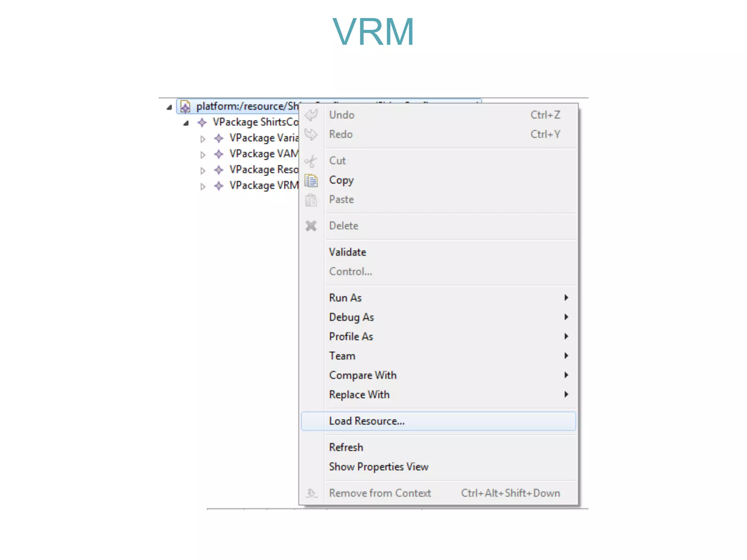Expand the VPackage VAM node
Image resolution: width=747 pixels, height=560 pixels.
pos(203,155)
